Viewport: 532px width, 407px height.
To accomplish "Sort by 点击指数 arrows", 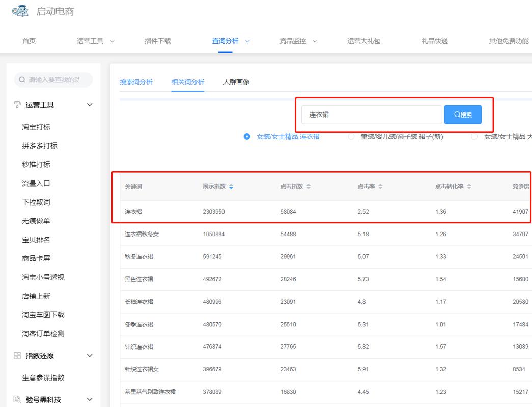I will pyautogui.click(x=309, y=186).
